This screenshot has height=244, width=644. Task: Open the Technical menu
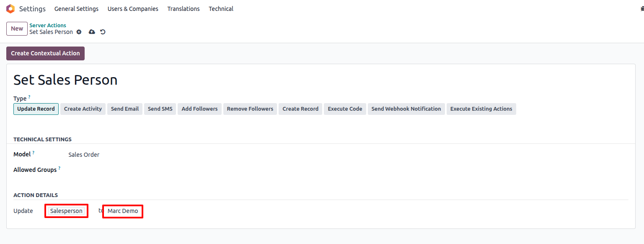click(x=221, y=9)
